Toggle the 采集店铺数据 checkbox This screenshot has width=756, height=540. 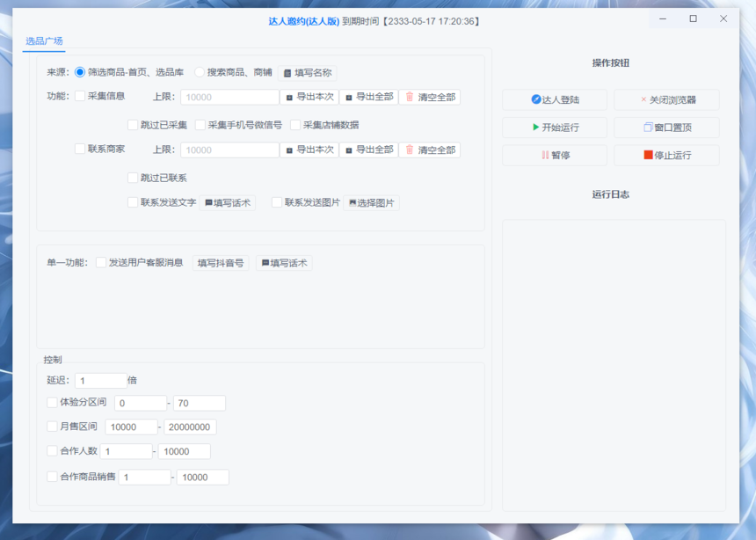click(x=295, y=125)
